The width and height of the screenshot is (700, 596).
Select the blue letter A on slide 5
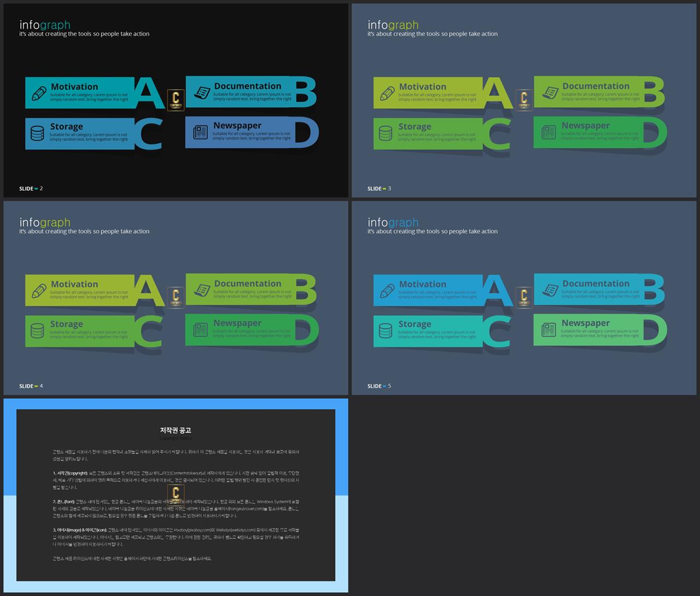(497, 290)
